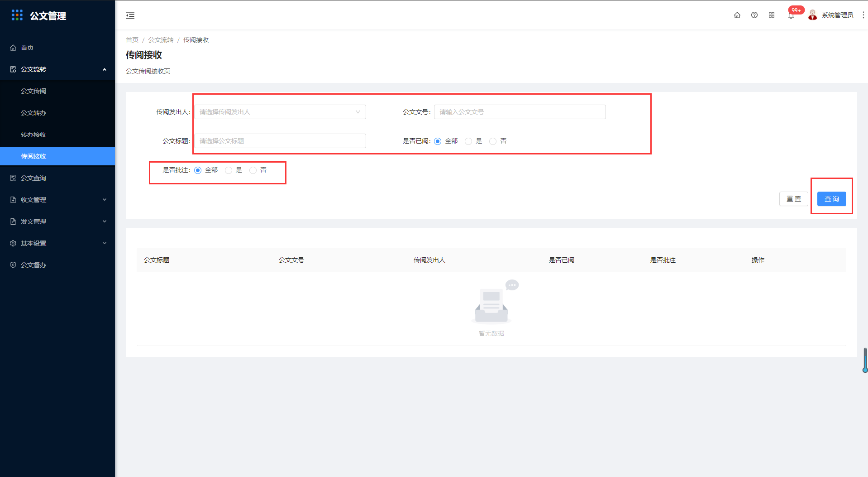Click the system administrator avatar

pyautogui.click(x=813, y=15)
